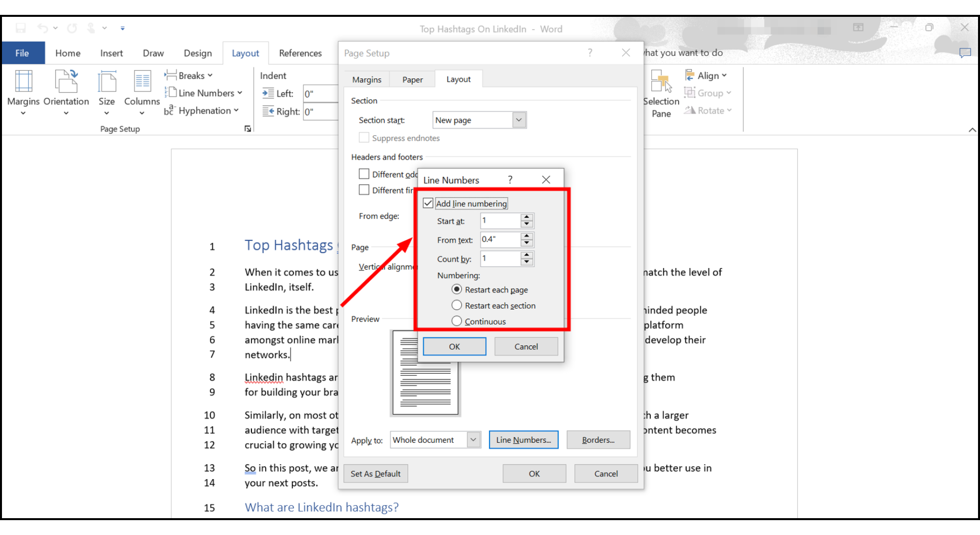Image resolution: width=980 pixels, height=535 pixels.
Task: Open the Orientation icon menu
Action: point(66,82)
